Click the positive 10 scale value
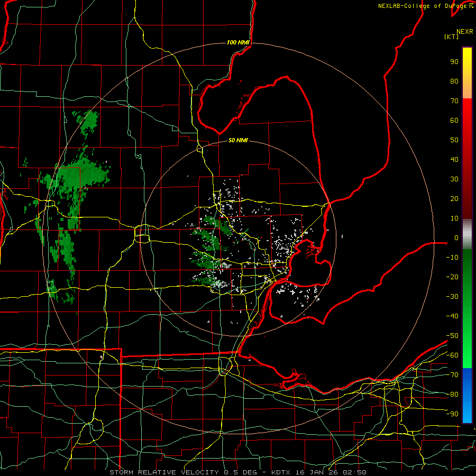Viewport: 476px width, 476px height. tap(454, 218)
